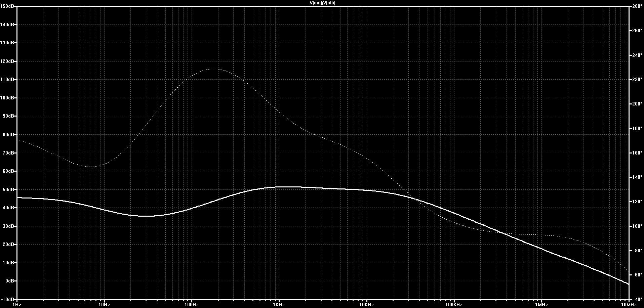Click the 150dB magnitude axis label
This screenshot has width=644, height=308.
(7, 6)
